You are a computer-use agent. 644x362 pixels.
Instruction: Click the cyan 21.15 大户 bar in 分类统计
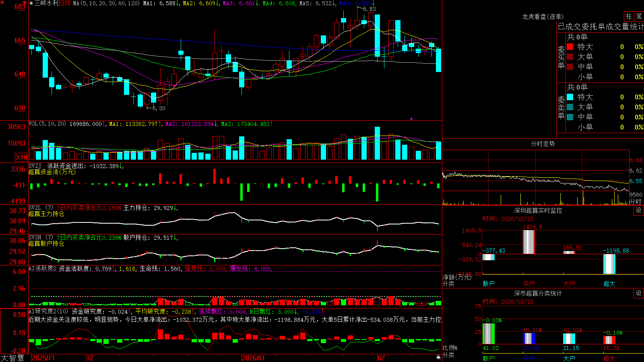569,339
